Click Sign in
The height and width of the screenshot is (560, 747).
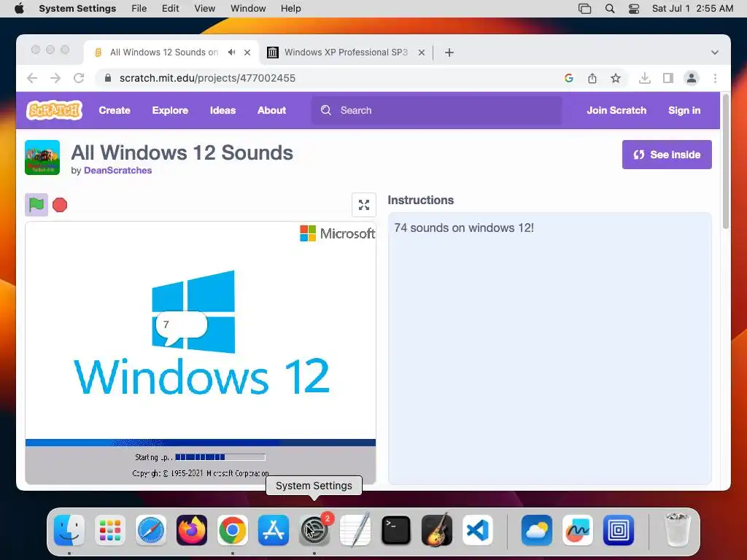click(684, 110)
